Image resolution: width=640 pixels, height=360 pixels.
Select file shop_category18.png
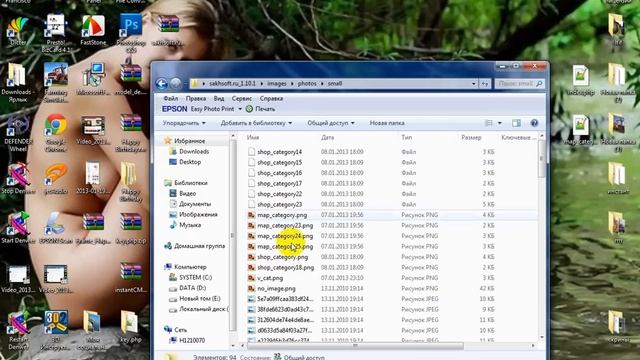(x=285, y=267)
